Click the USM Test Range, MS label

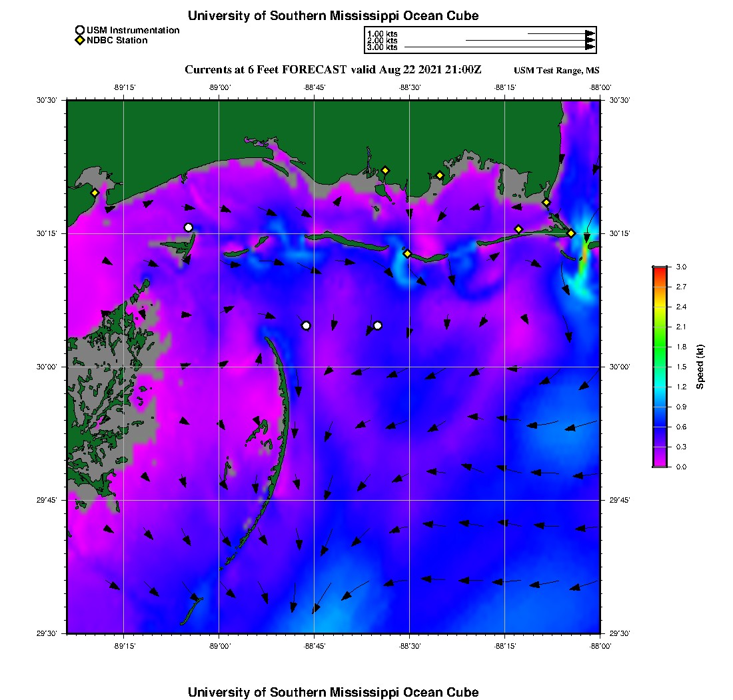tap(556, 70)
